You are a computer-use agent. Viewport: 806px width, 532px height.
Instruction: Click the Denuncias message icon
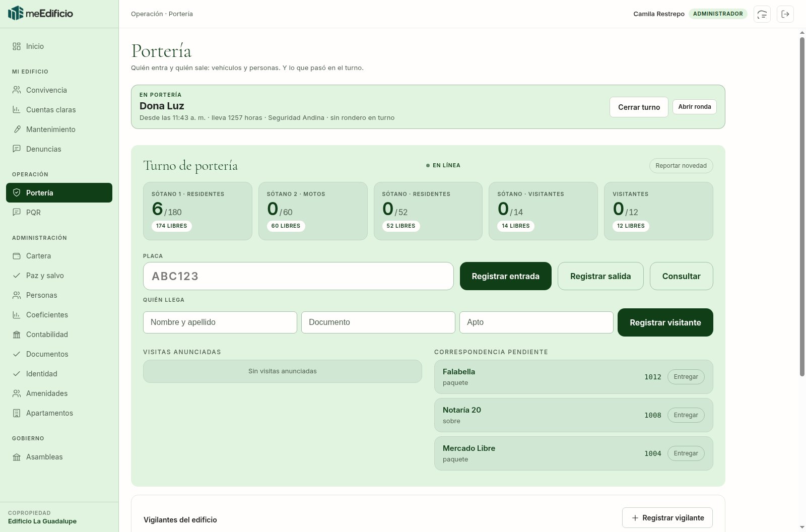coord(17,149)
